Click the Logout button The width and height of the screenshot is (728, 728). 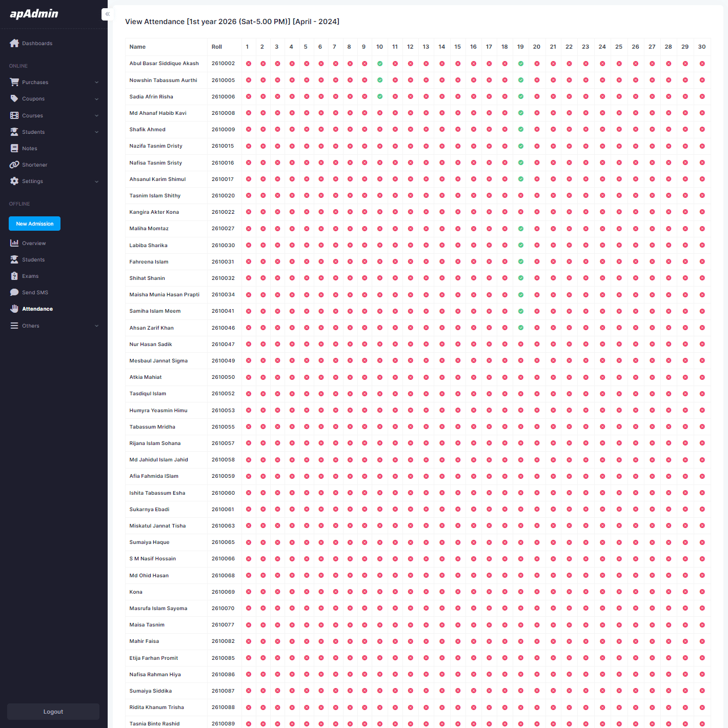point(53,712)
